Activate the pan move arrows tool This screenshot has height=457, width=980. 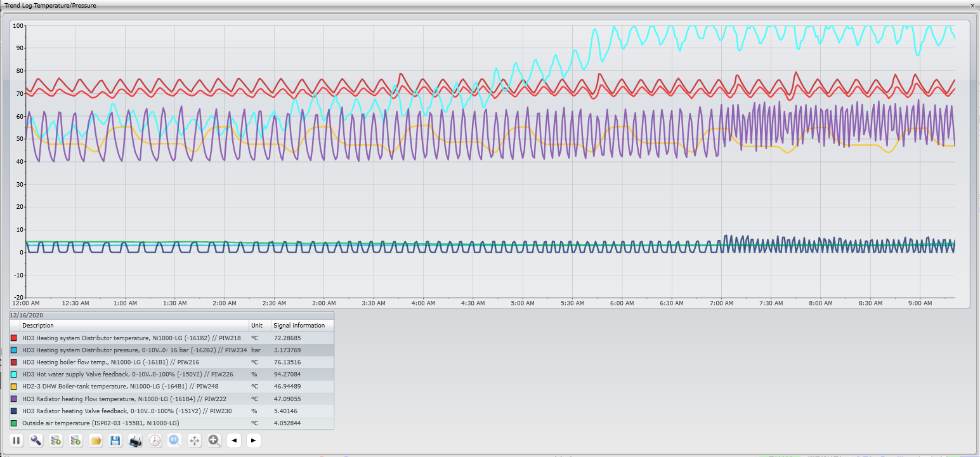194,440
